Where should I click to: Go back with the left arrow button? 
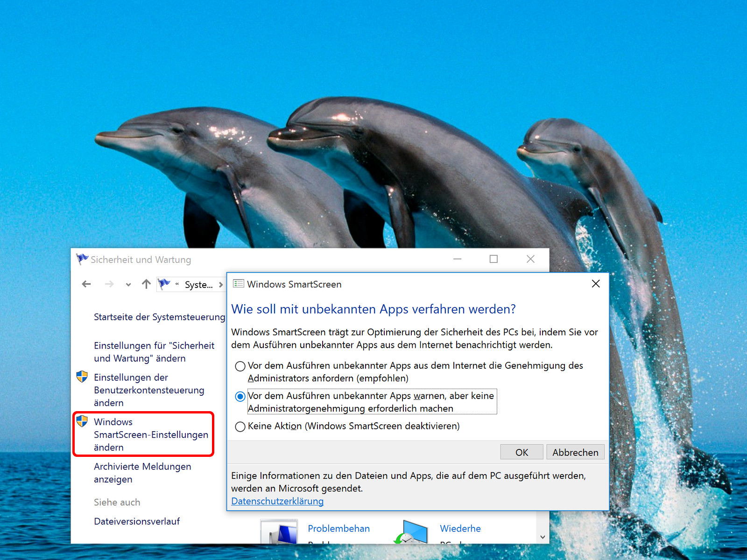(86, 284)
